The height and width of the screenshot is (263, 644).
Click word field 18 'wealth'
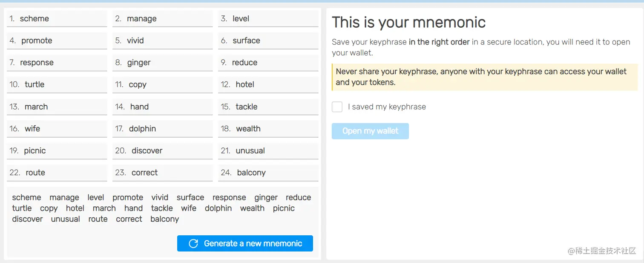[268, 129]
